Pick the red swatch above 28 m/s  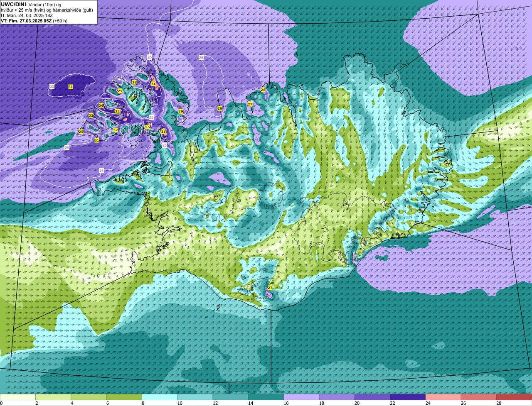514,397
